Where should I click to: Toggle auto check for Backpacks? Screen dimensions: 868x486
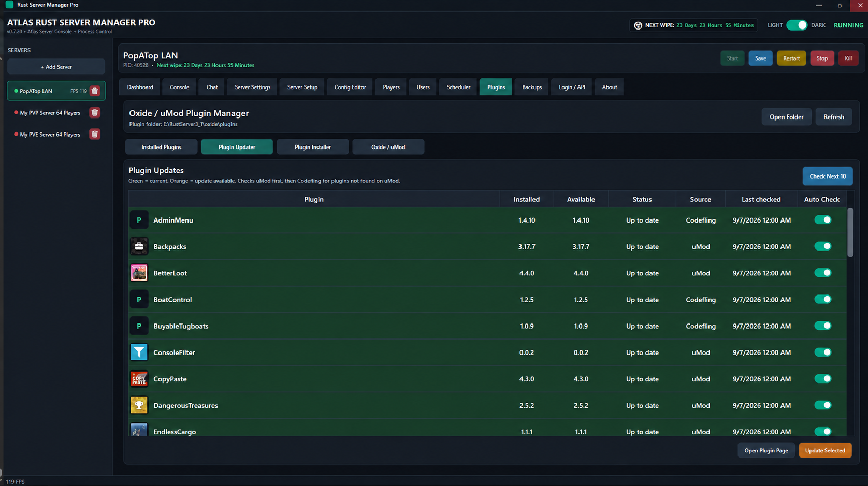822,246
